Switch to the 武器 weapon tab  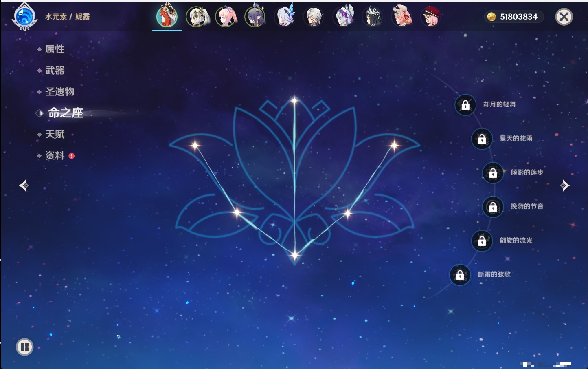[x=55, y=71]
